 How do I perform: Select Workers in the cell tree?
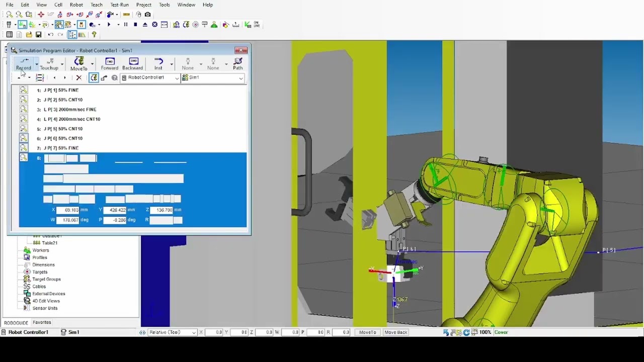point(41,250)
